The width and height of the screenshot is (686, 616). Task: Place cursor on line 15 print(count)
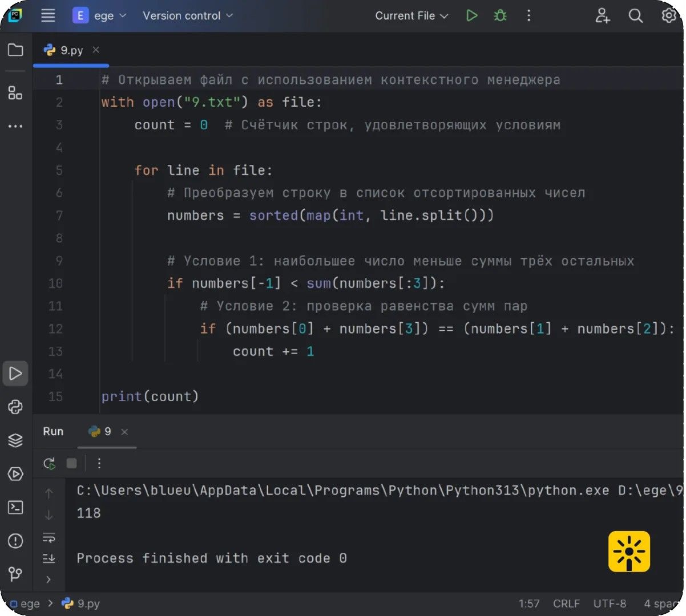point(150,396)
